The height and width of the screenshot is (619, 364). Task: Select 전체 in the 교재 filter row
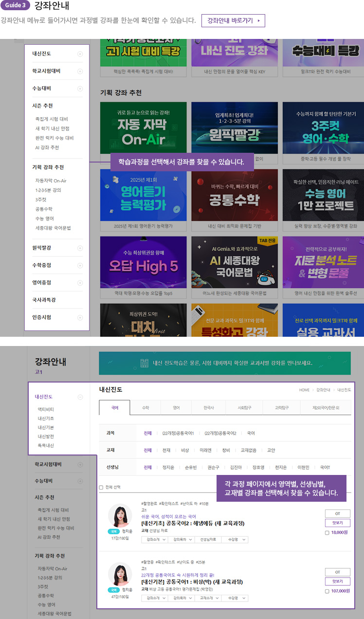click(148, 450)
